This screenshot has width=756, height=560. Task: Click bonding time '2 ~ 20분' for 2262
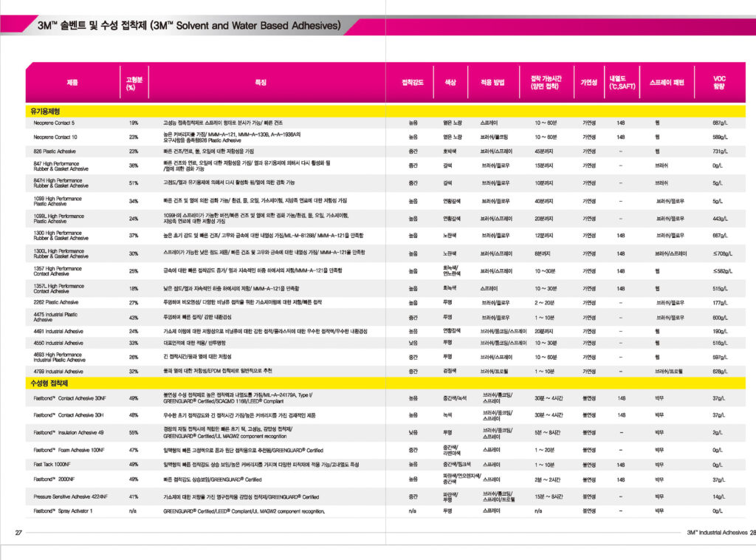click(544, 302)
